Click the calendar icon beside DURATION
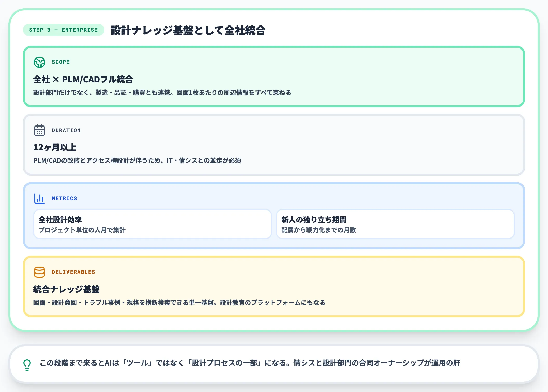The width and height of the screenshot is (548, 392). 39,130
